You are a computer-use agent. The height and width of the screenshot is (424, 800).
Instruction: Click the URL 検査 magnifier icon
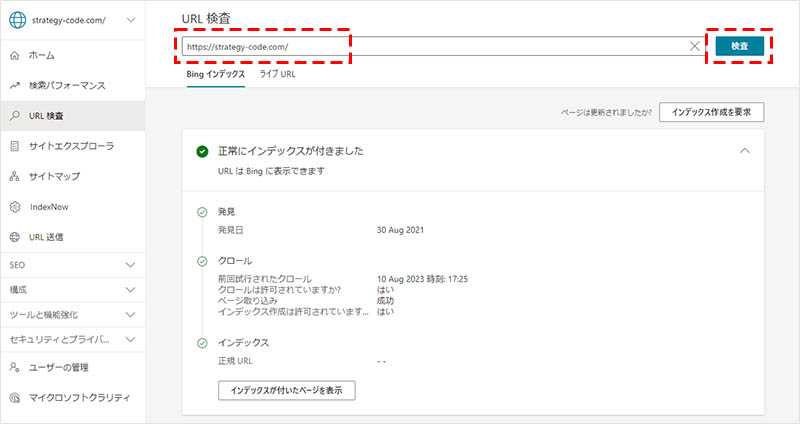pyautogui.click(x=13, y=116)
